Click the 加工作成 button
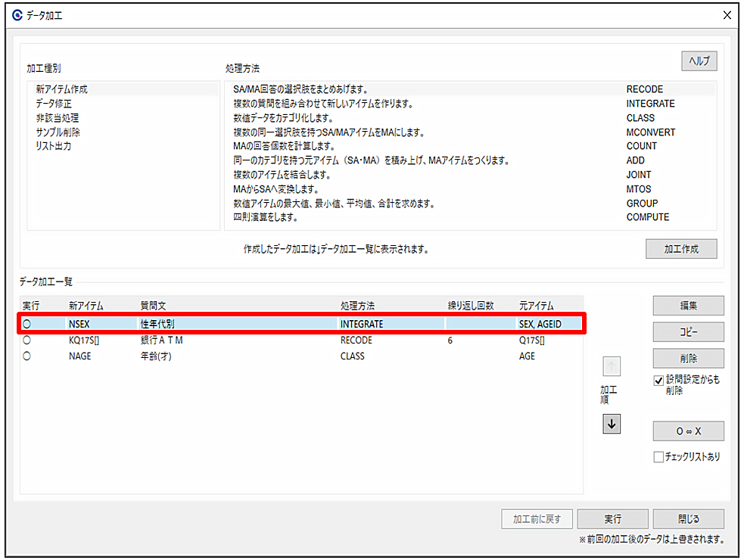This screenshot has width=744, height=560. tap(681, 249)
